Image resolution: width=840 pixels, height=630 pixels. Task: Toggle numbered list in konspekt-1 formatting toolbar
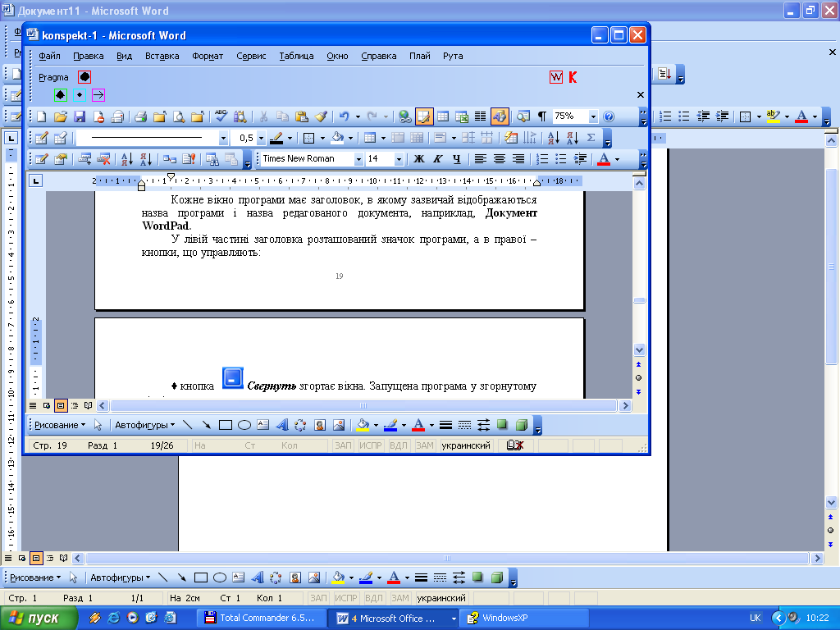[x=542, y=158]
